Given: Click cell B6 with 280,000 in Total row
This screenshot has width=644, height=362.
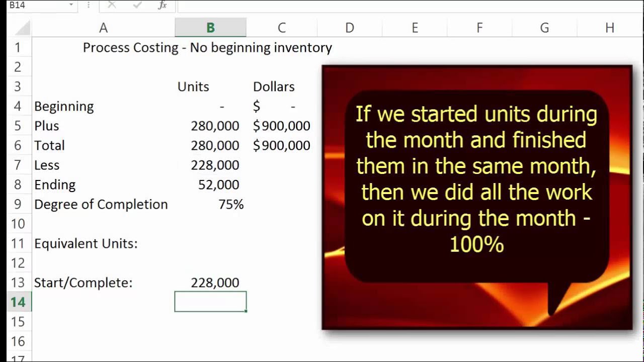Looking at the screenshot, I should coord(210,145).
